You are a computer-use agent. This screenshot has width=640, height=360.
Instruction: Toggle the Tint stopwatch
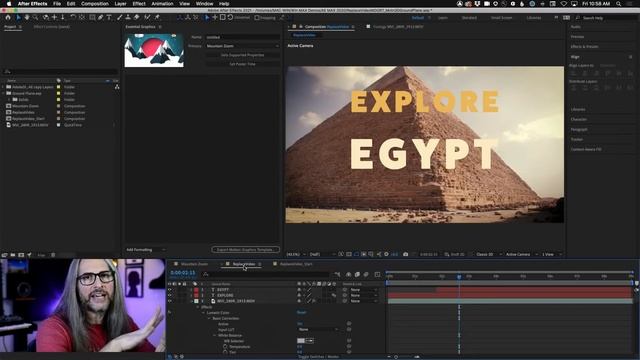click(x=225, y=352)
